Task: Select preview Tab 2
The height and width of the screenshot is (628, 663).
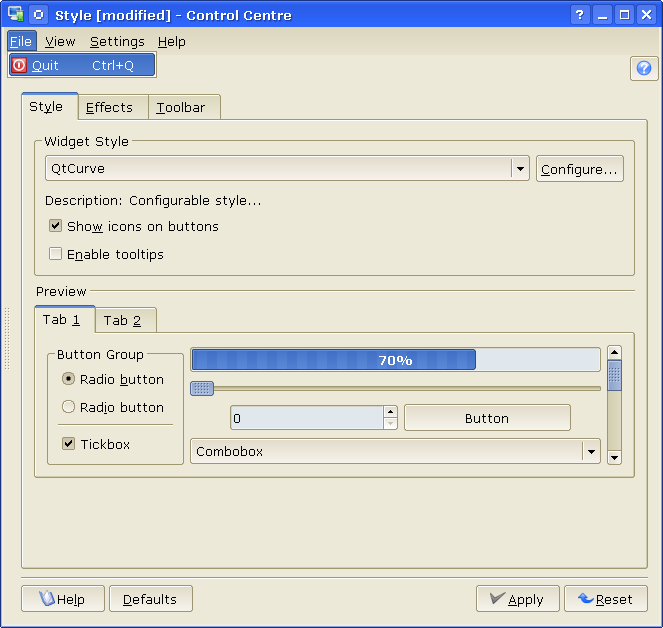Action: [126, 321]
